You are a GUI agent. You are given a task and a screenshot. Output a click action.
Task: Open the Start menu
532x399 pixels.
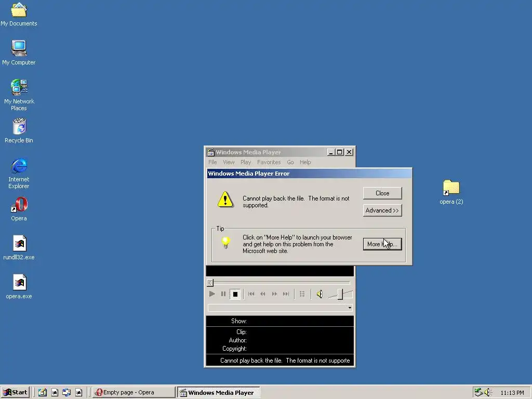pos(15,392)
